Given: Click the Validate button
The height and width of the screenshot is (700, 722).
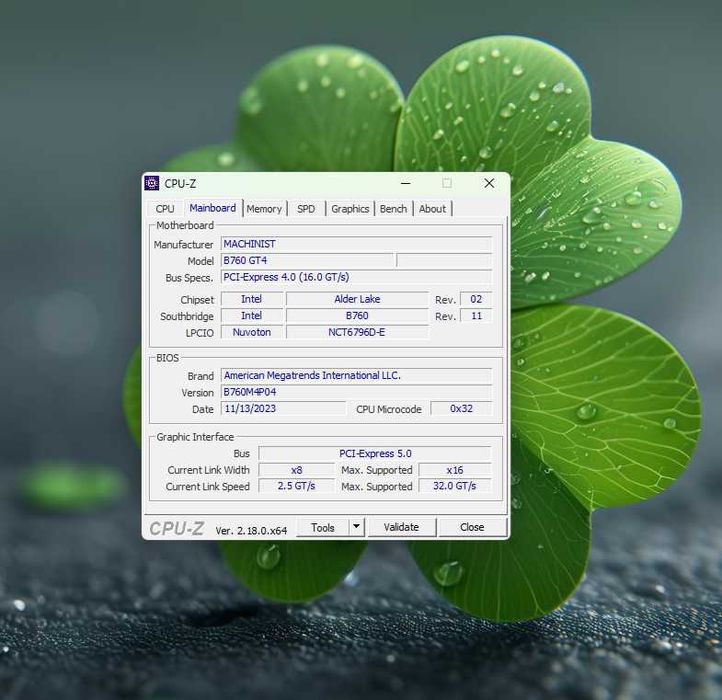Looking at the screenshot, I should click(x=402, y=527).
